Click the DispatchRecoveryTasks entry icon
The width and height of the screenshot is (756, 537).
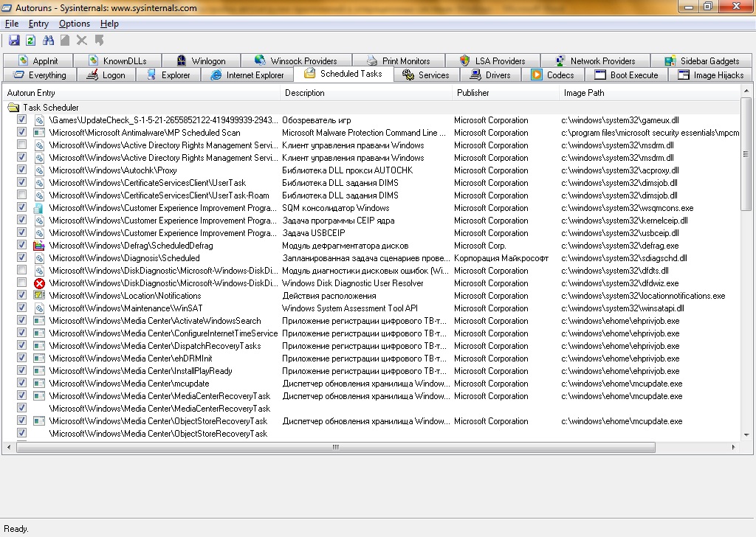39,346
